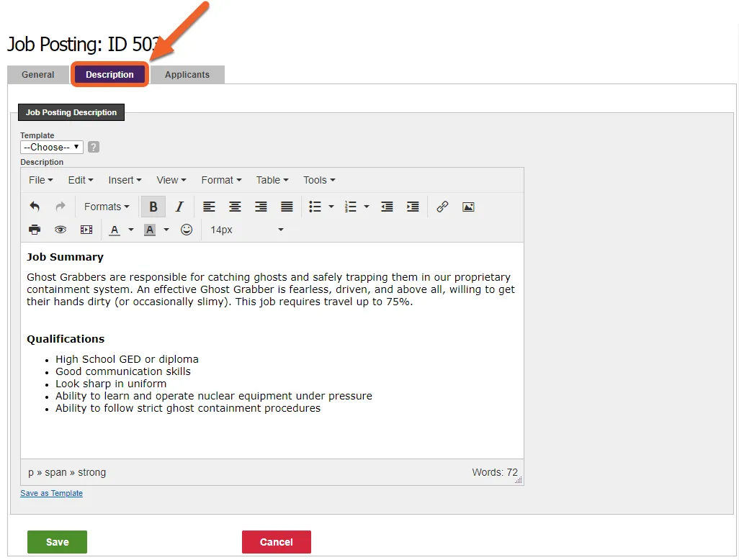
Task: Click the Preview eye icon
Action: pyautogui.click(x=61, y=230)
